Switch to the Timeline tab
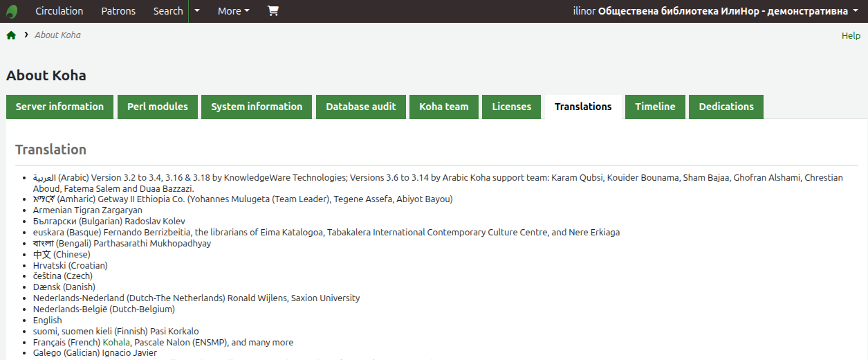Screen dimensions: 868x360 655,107
